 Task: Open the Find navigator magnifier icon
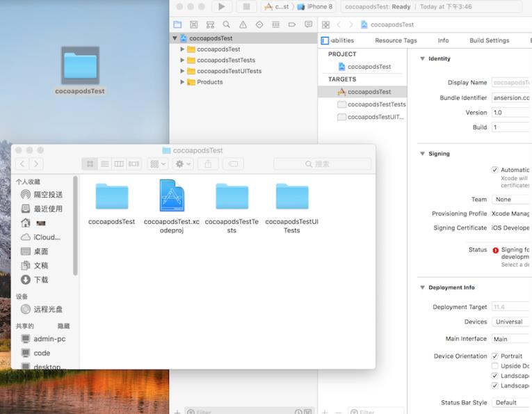pyautogui.click(x=226, y=24)
